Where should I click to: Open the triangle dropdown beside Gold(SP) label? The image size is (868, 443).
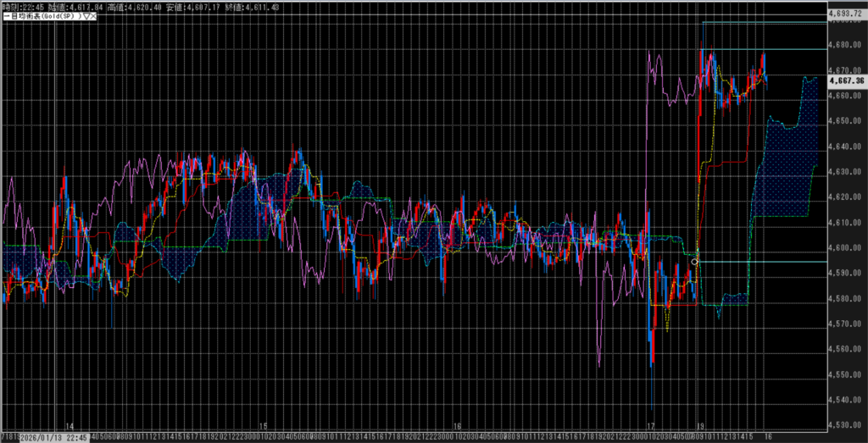(x=89, y=15)
